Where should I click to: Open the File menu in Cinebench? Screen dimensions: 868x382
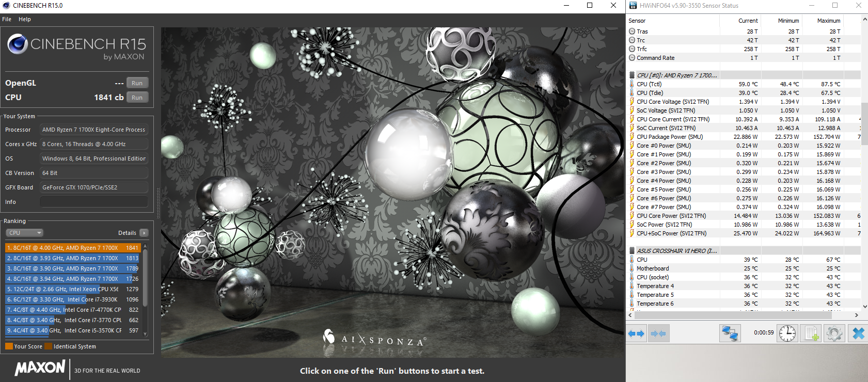(x=7, y=19)
